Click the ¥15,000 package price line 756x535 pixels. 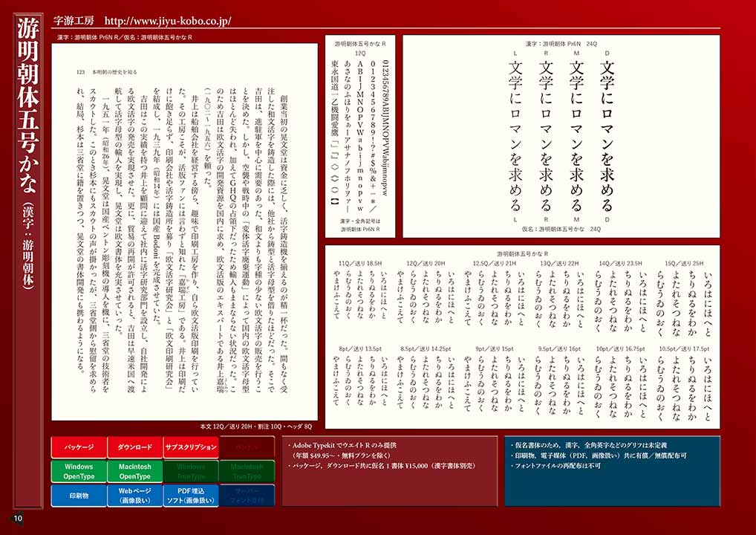(382, 466)
